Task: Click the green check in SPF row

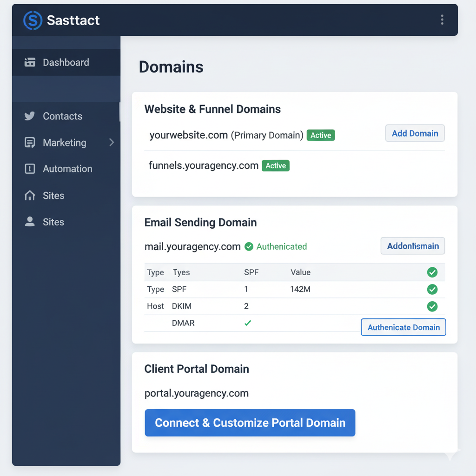Action: (x=432, y=290)
